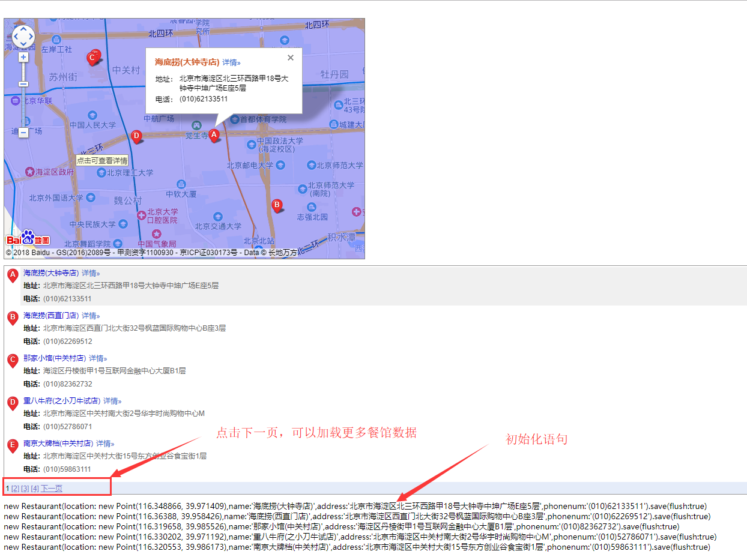The height and width of the screenshot is (560, 747).
Task: View 详情» for 南京大牌档(中关村店)
Action: [105, 444]
